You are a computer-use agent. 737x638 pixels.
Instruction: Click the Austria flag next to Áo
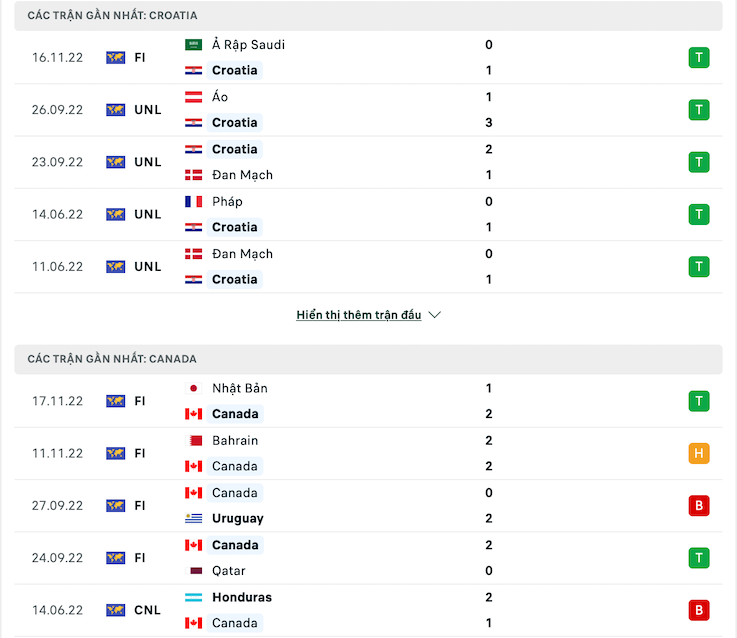click(x=194, y=97)
